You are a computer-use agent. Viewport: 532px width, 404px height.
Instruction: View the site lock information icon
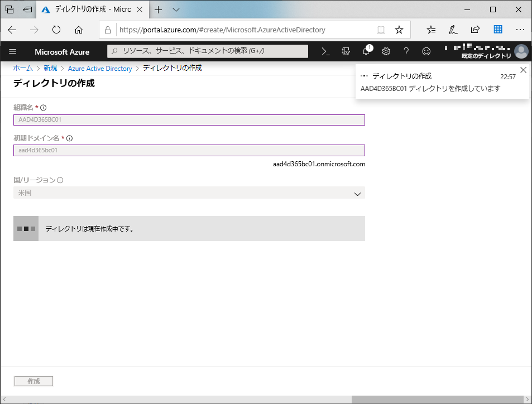[108, 30]
